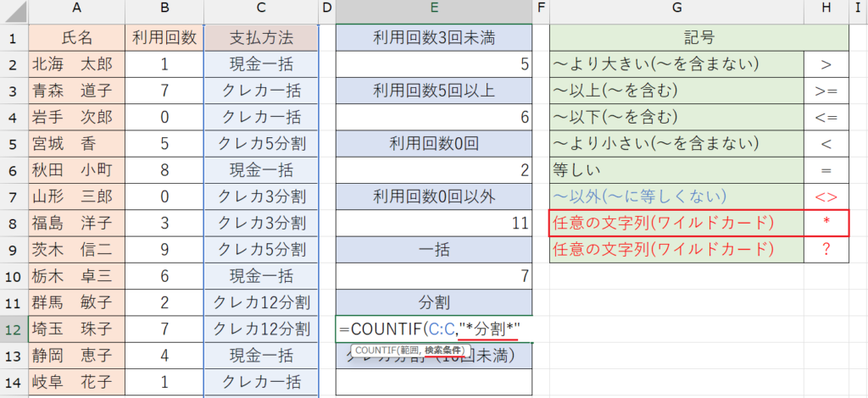
Task: Select cell containing 青森 道子
Action: click(77, 91)
